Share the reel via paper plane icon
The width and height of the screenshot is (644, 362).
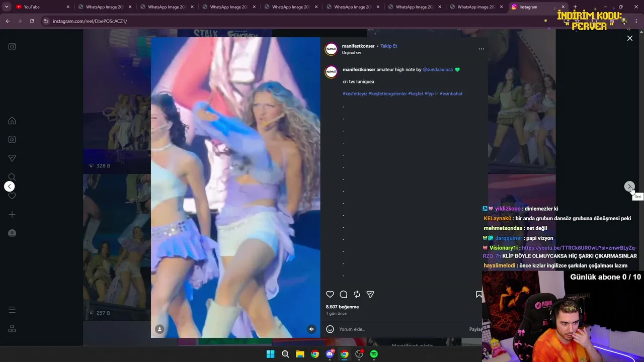pyautogui.click(x=370, y=294)
